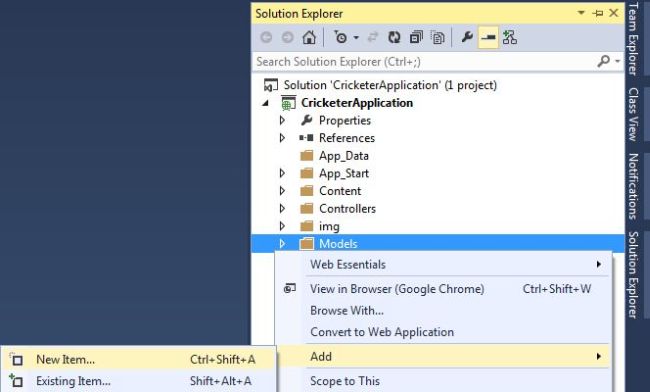Click the View Class Diagram icon
Viewport: 650px width, 392px height.
(x=510, y=37)
